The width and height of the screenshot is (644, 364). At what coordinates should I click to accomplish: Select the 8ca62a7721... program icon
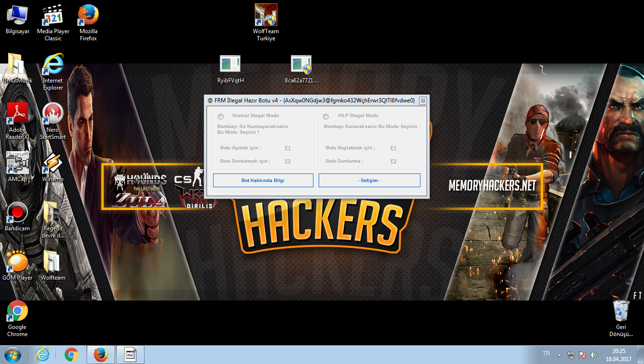pyautogui.click(x=302, y=69)
